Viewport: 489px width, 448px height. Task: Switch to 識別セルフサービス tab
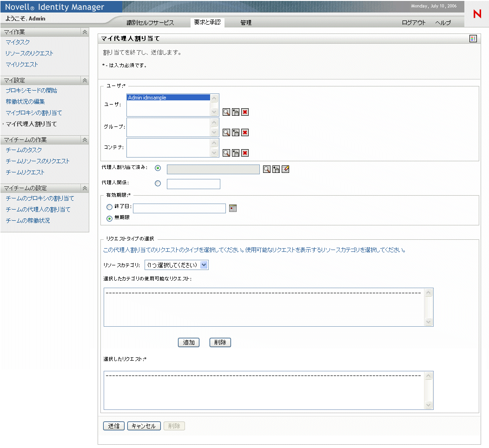[x=150, y=22]
